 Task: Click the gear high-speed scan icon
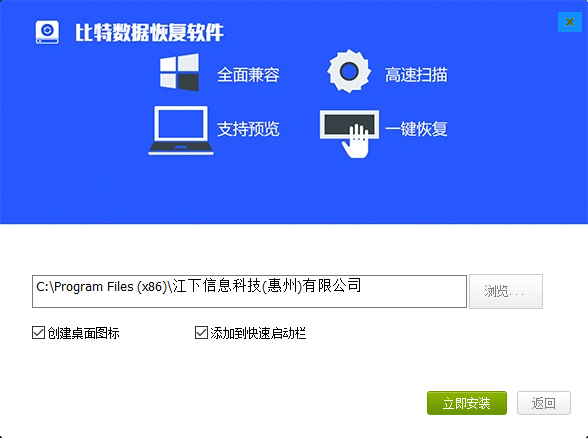pos(349,71)
